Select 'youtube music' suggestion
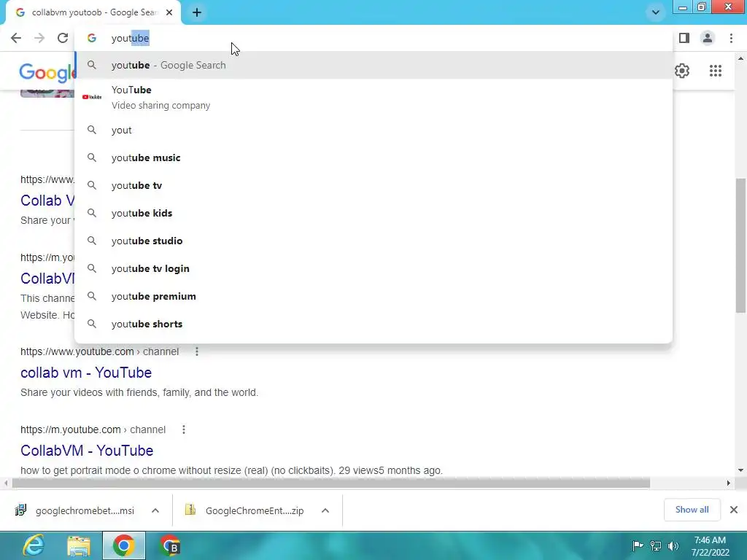747x560 pixels. [374, 157]
